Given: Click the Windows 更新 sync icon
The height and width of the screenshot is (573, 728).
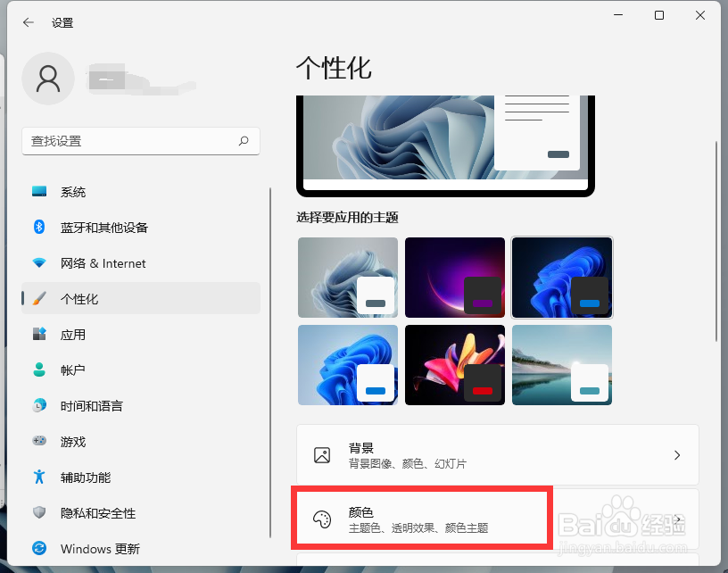Looking at the screenshot, I should click(x=39, y=548).
